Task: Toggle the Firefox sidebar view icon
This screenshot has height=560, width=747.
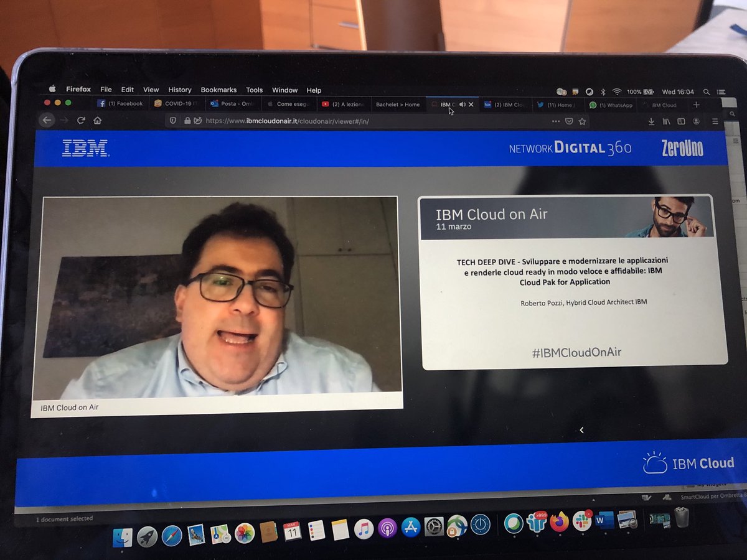Action: pos(682,121)
